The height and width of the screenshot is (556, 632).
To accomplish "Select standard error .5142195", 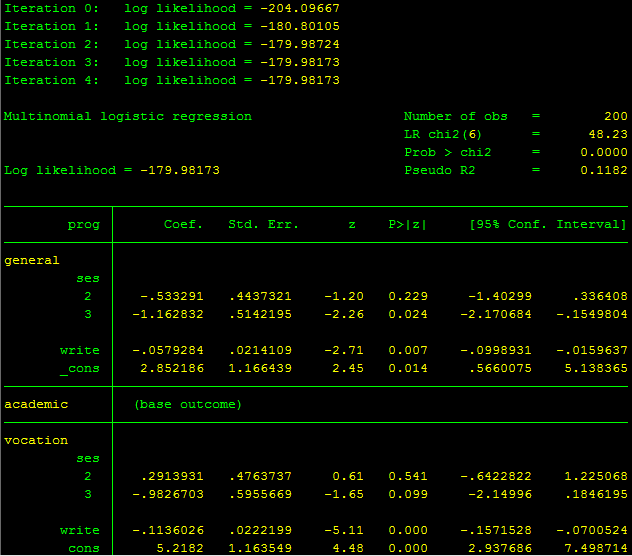I will pyautogui.click(x=260, y=314).
